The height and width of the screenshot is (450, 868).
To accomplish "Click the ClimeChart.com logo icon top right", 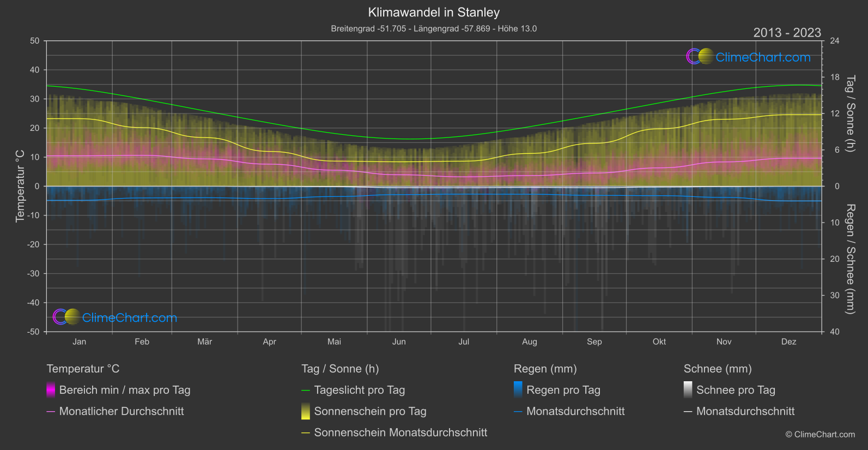I will pos(700,56).
